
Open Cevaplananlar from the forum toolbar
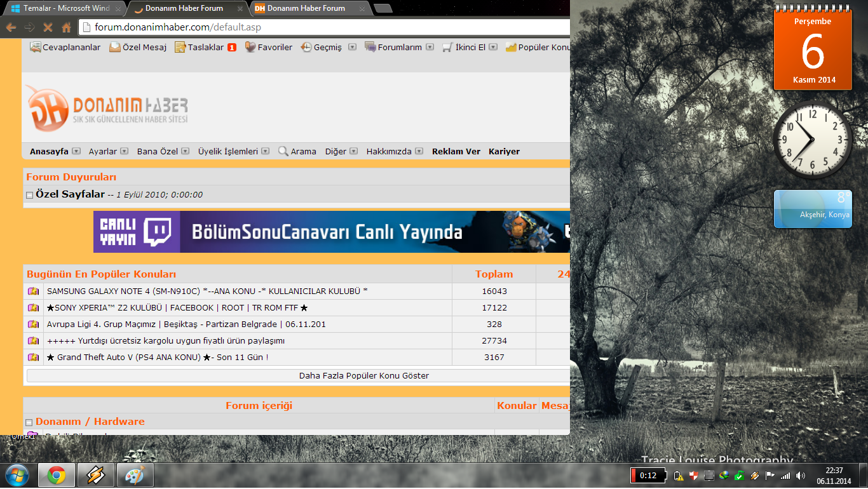pyautogui.click(x=65, y=47)
